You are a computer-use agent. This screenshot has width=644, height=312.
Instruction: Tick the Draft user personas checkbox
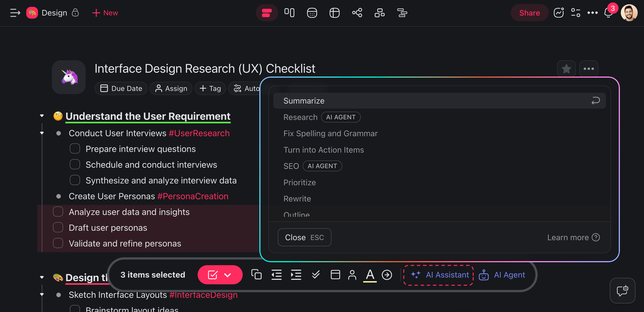point(58,227)
